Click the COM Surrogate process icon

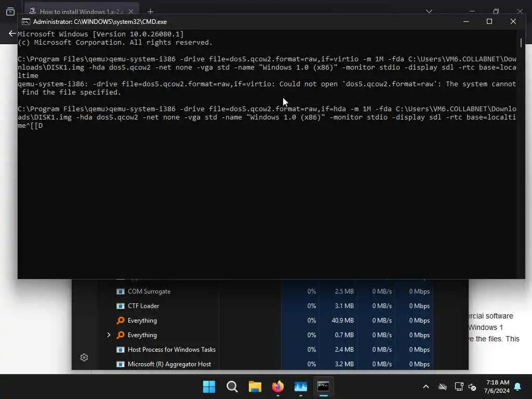tap(121, 291)
